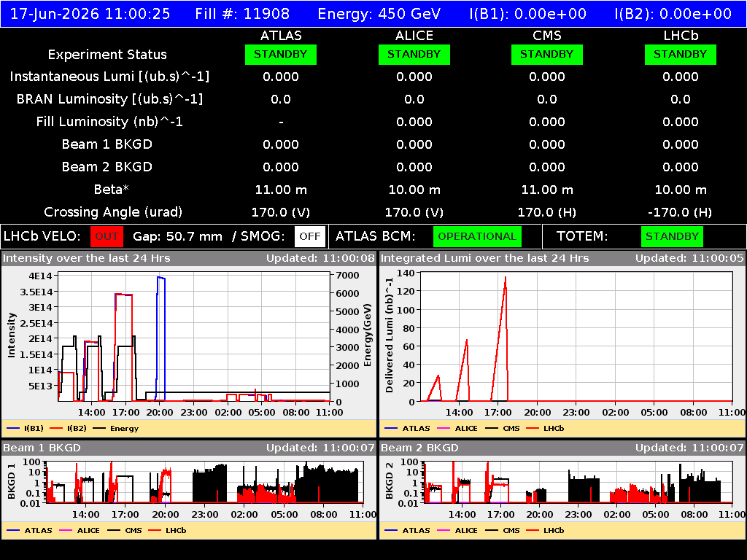Image resolution: width=747 pixels, height=560 pixels.
Task: Click the CMS STANDBY status badge
Action: coord(547,54)
